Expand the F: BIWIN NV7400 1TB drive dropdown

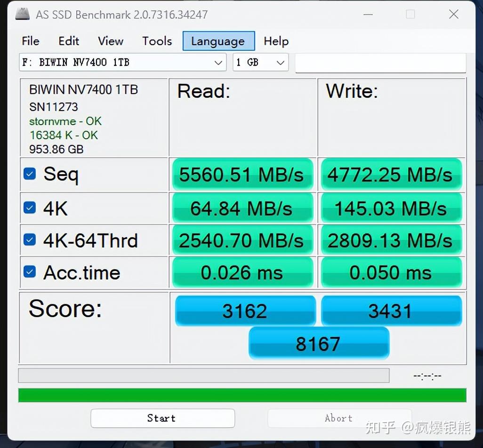click(122, 62)
